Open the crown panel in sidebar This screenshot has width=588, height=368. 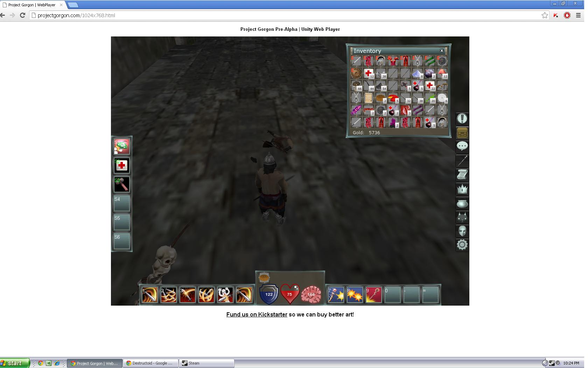click(462, 189)
